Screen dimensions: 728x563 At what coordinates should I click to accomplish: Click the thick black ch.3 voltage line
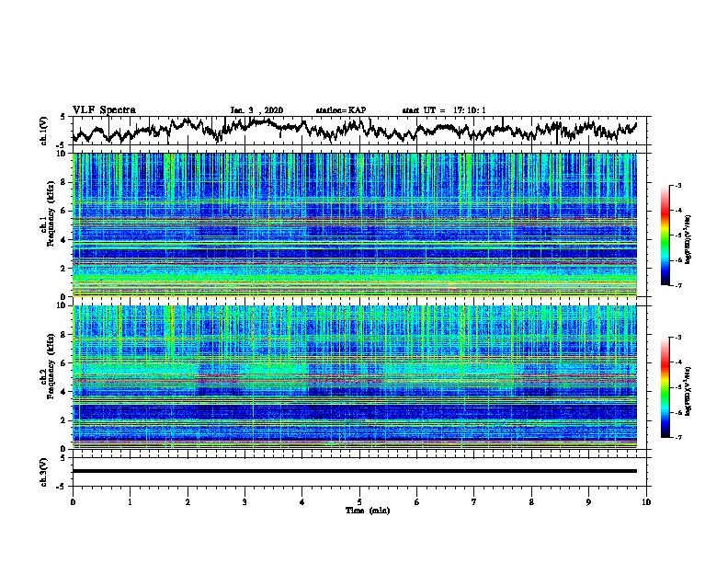(355, 471)
